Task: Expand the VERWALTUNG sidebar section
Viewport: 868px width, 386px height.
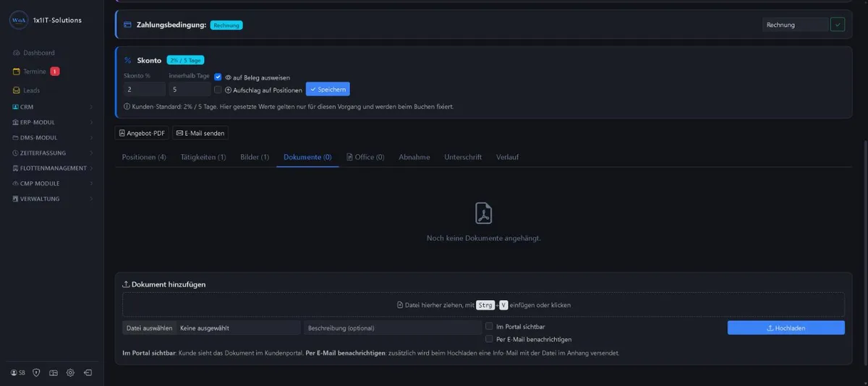Action: [52, 199]
